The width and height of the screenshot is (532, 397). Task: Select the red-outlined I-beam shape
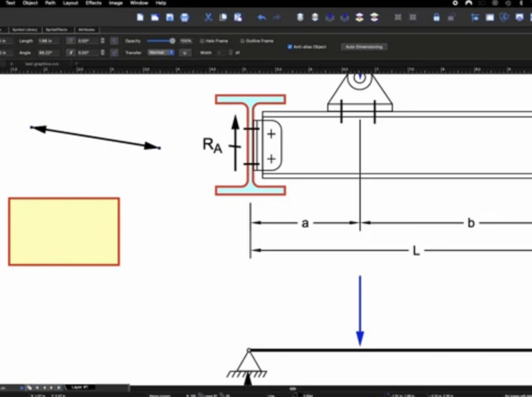tap(250, 145)
